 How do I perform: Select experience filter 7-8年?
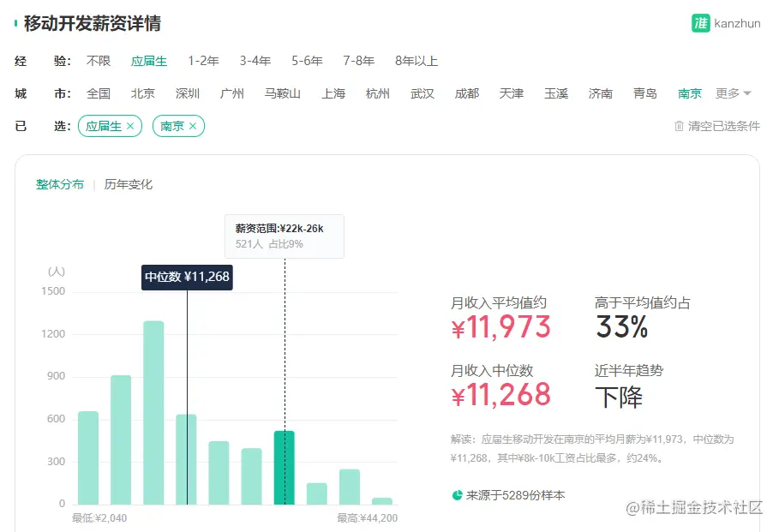coord(359,61)
